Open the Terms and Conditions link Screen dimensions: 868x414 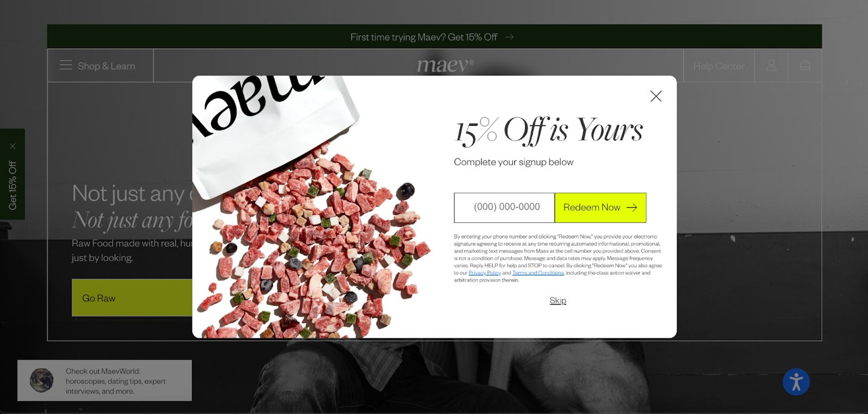(538, 273)
